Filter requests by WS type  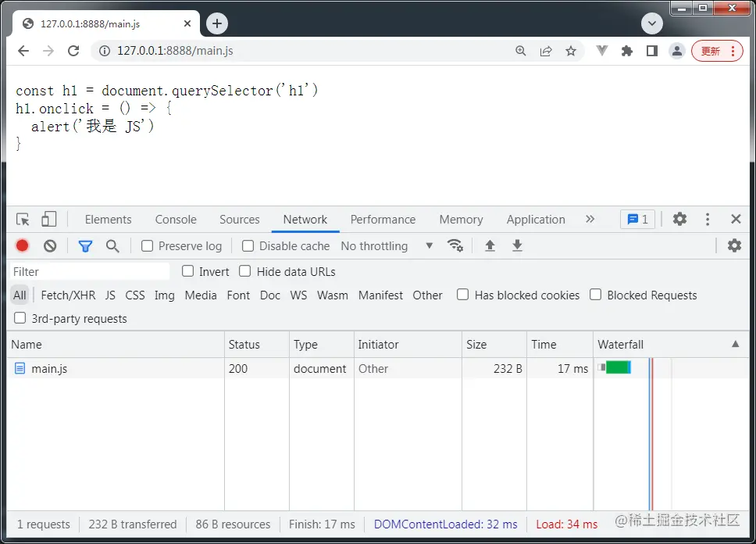[298, 295]
